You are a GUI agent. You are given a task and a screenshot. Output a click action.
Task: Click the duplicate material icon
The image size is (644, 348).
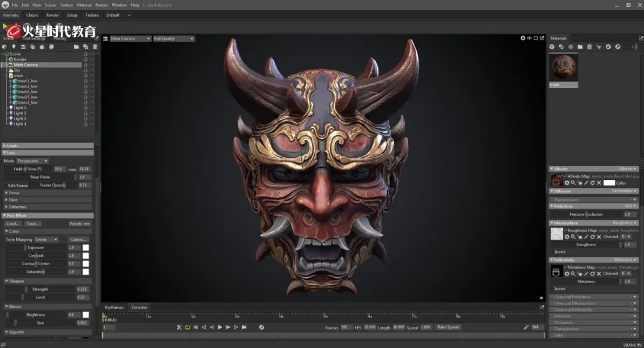[x=562, y=47]
